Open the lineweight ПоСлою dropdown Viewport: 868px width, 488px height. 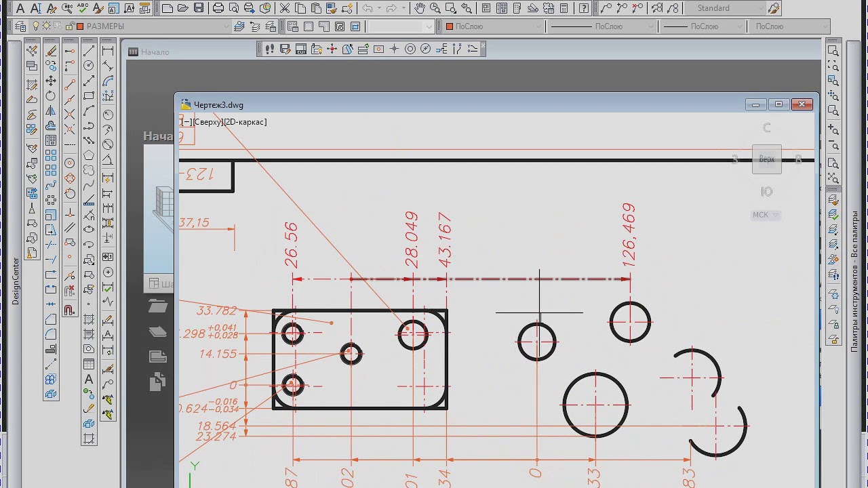[x=703, y=26]
